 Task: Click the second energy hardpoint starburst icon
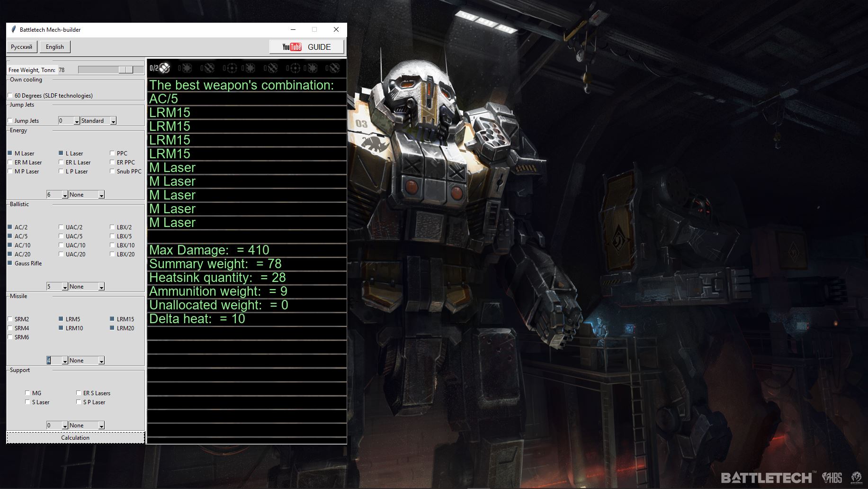[x=249, y=68]
